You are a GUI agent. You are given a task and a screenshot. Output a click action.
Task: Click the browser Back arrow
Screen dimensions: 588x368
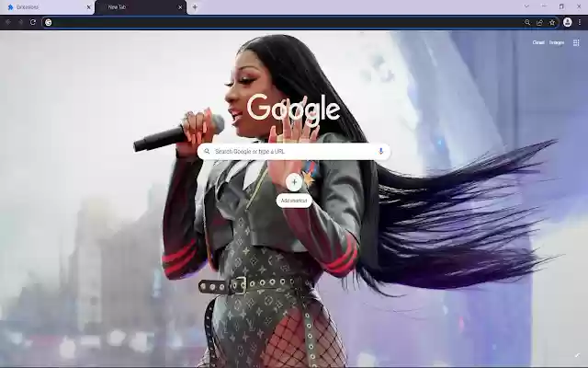click(8, 22)
